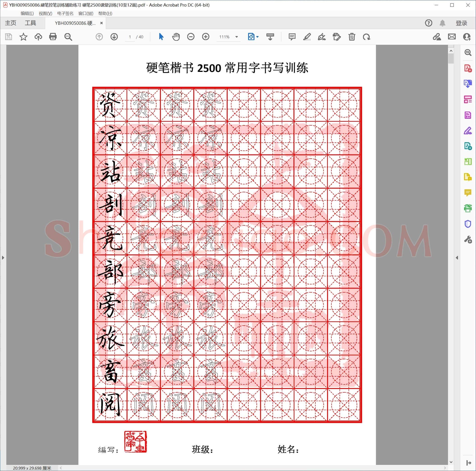Open the 帮助(H) menu

click(105, 13)
